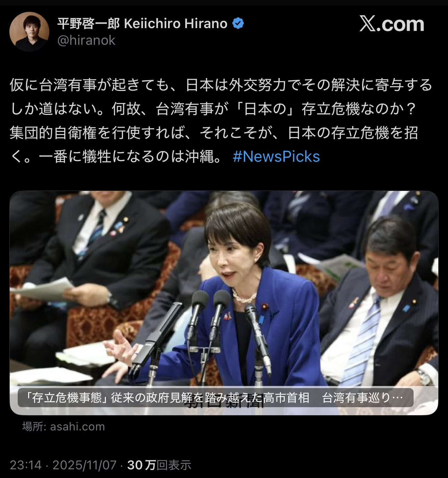Open the Asahi article preview image

coord(224,303)
